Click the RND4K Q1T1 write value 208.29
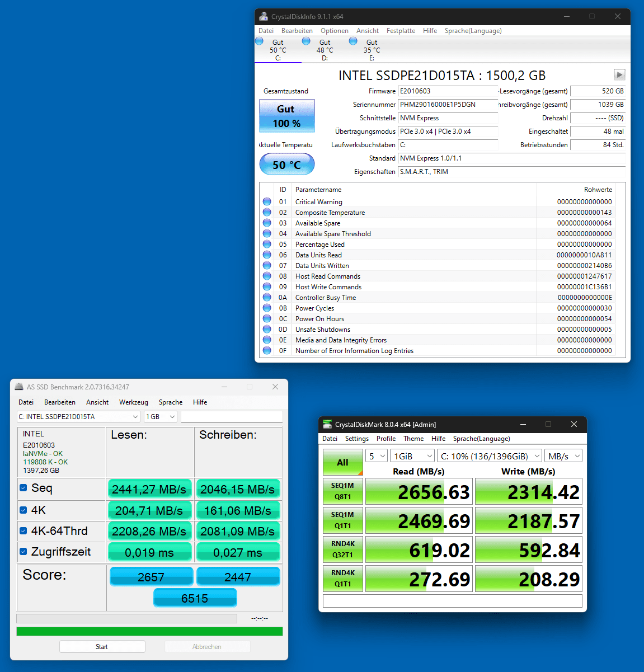 pyautogui.click(x=529, y=579)
